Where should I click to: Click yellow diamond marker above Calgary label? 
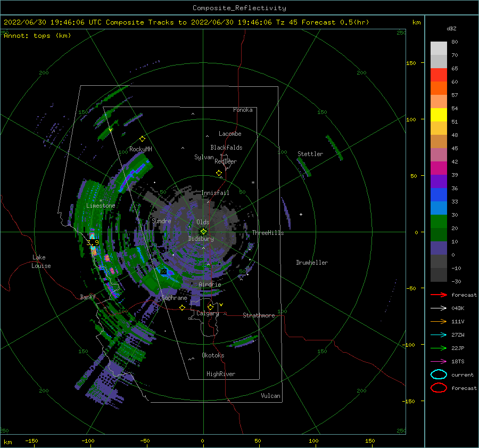point(210,307)
